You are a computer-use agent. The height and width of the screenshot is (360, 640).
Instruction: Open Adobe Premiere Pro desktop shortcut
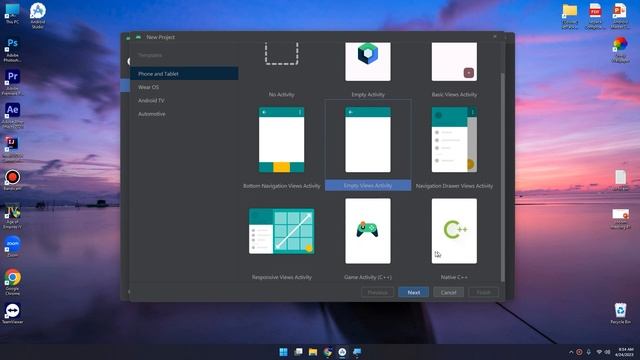click(12, 83)
